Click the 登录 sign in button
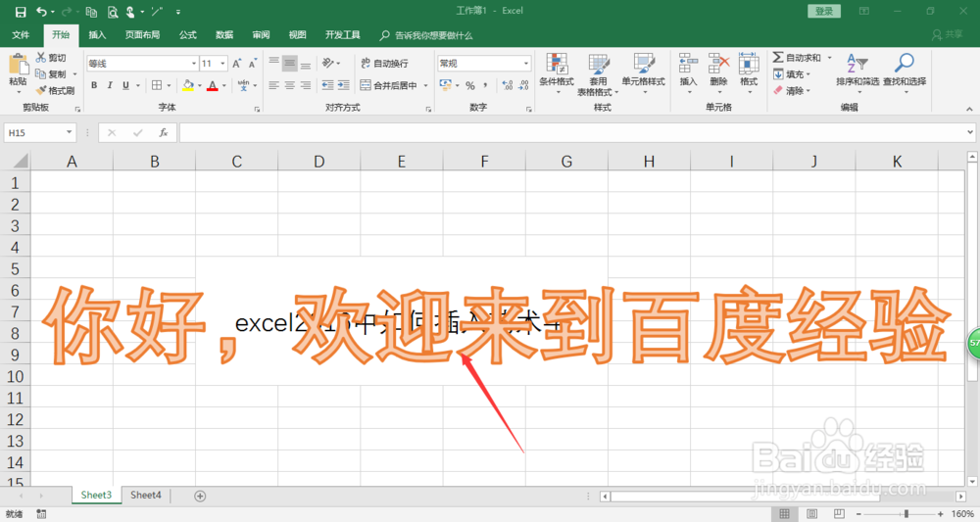The image size is (980, 522). 824,11
